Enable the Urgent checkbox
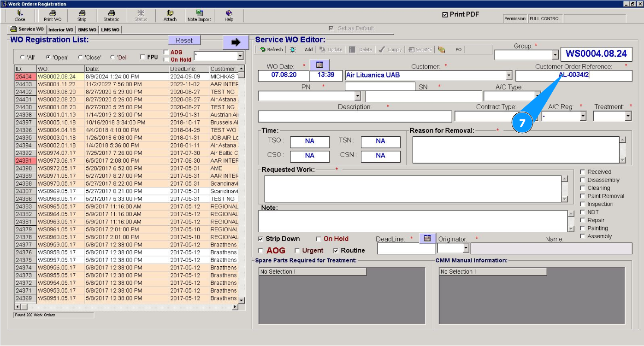 (298, 251)
